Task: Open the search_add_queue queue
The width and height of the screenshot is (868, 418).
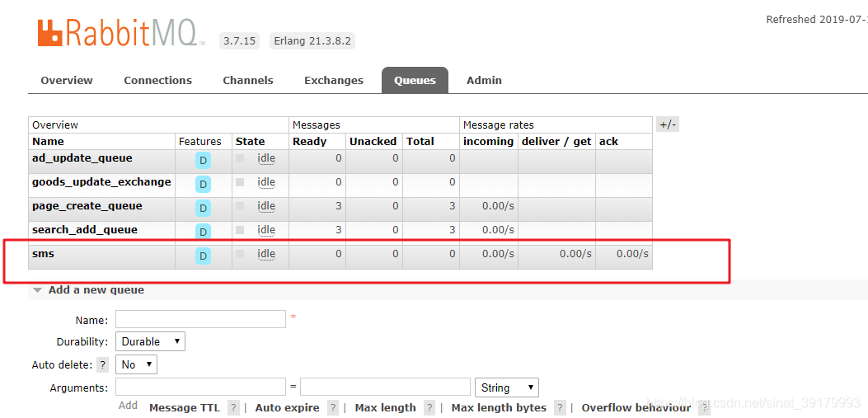Action: (x=85, y=230)
